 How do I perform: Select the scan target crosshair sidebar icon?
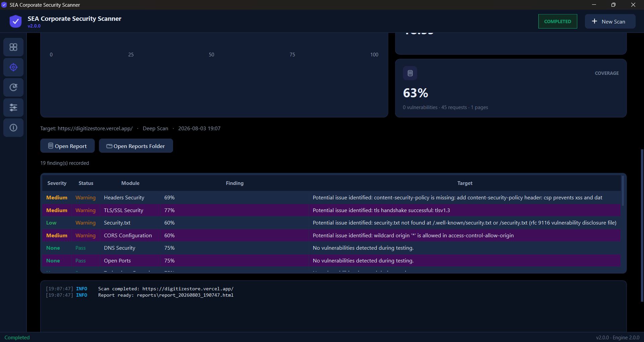pos(13,67)
